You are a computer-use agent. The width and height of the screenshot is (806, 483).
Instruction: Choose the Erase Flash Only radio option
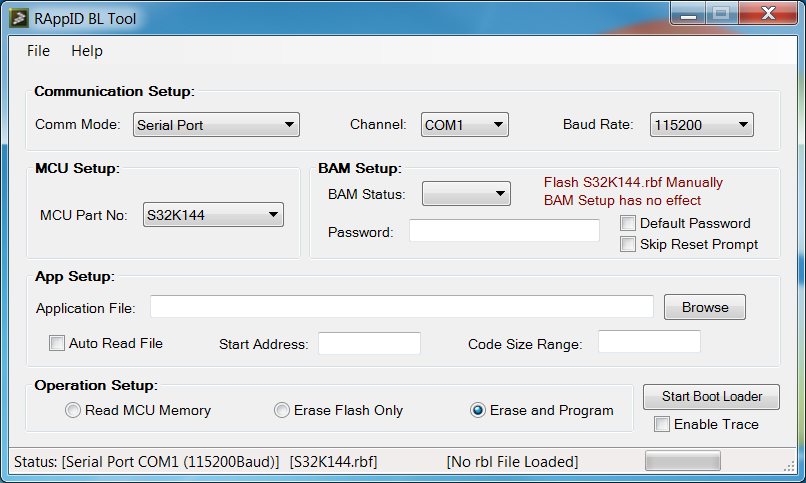click(x=282, y=410)
